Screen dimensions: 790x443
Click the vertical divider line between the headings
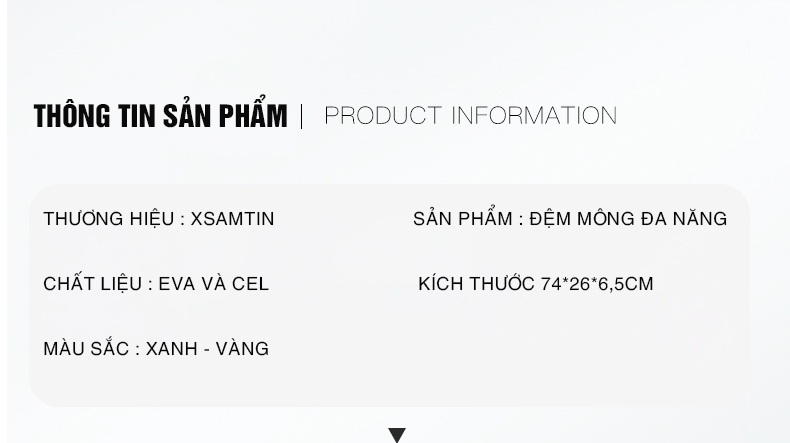[302, 116]
